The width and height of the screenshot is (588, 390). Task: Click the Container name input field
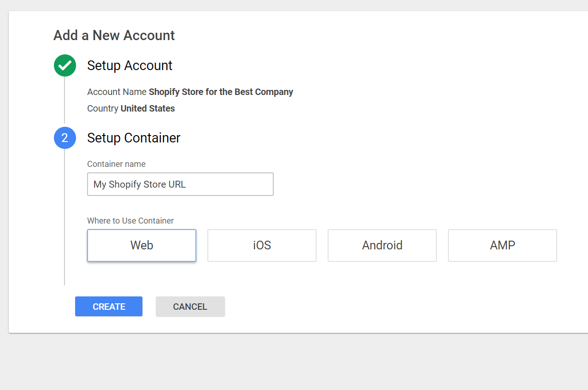point(180,184)
